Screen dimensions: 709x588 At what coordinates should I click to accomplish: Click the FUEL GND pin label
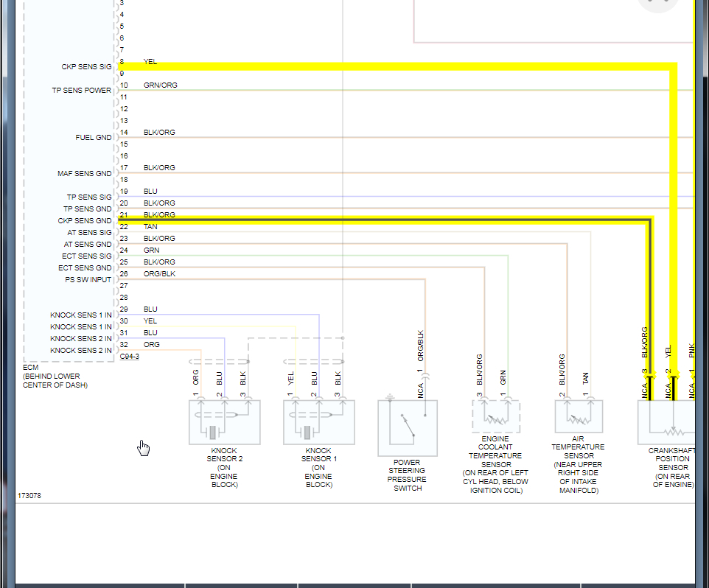point(94,137)
